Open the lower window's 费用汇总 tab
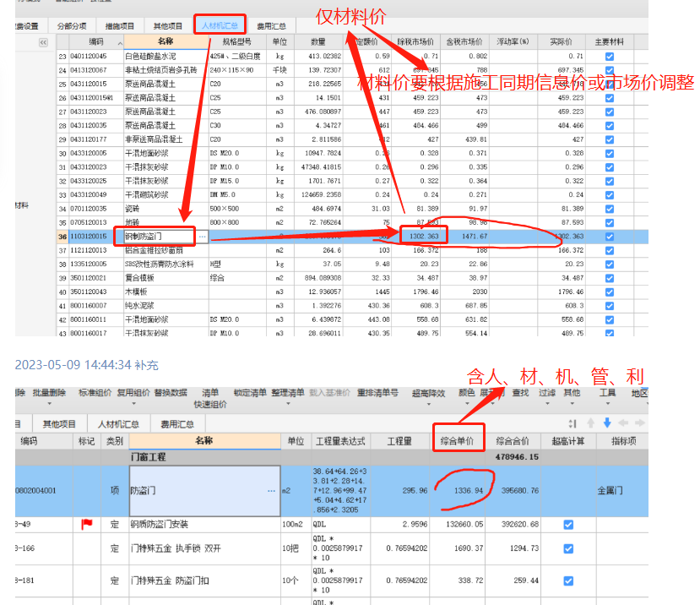Viewport: 700px width, 605px height. click(x=177, y=424)
